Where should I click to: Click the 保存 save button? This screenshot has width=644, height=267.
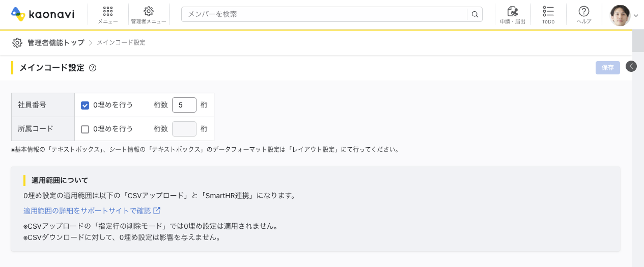click(608, 68)
